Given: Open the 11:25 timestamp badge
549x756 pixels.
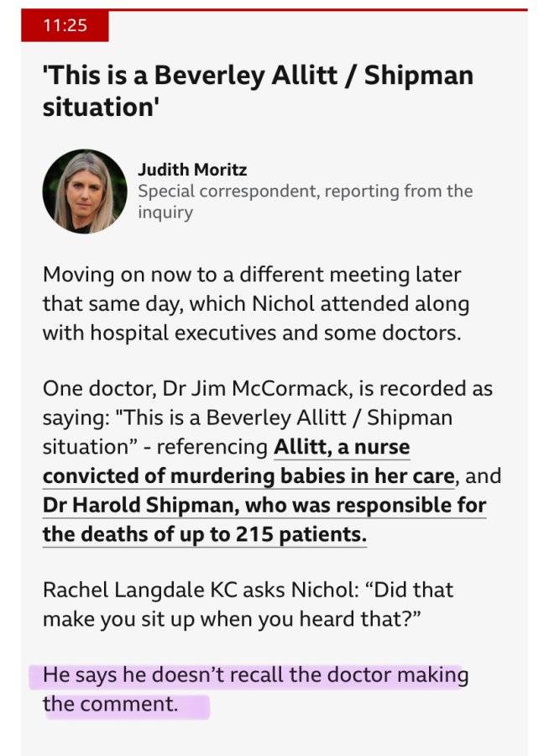Looking at the screenshot, I should pyautogui.click(x=65, y=25).
